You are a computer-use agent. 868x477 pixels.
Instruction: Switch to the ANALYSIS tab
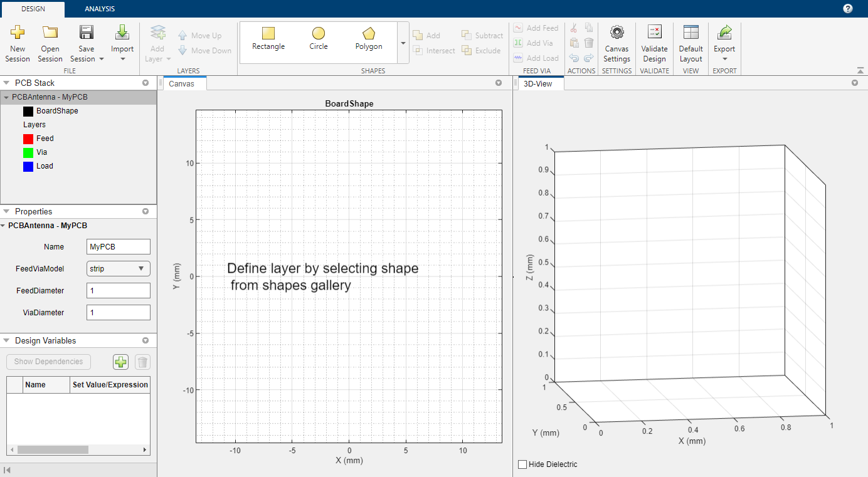[x=100, y=9]
